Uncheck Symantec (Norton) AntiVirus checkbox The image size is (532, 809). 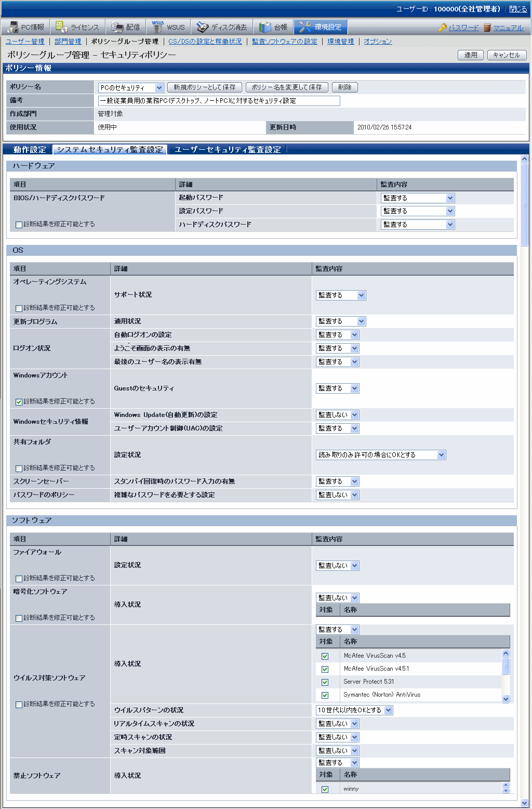[325, 695]
